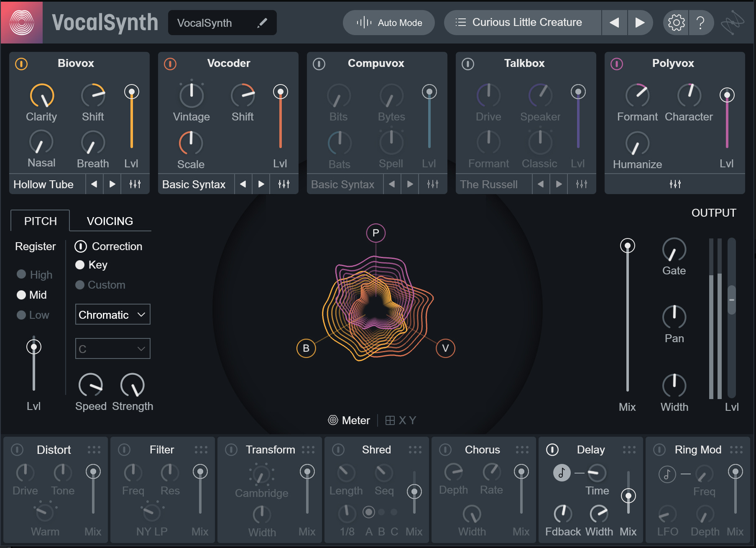
Task: Open The Russell preset name
Action: 493,184
